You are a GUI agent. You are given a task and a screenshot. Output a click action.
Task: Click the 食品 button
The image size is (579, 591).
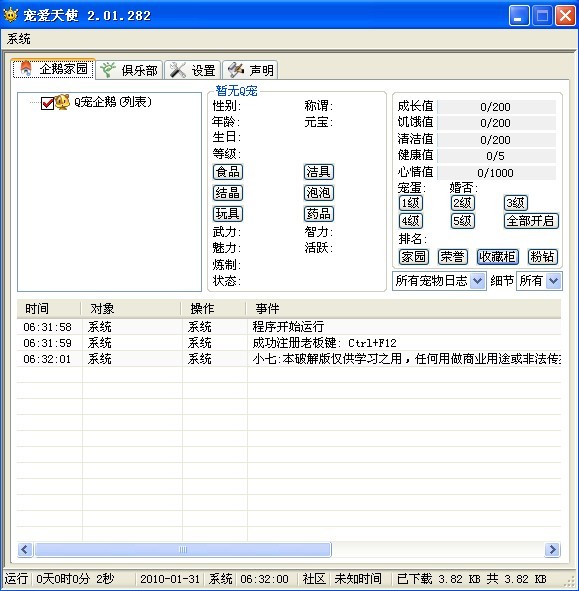coord(228,172)
